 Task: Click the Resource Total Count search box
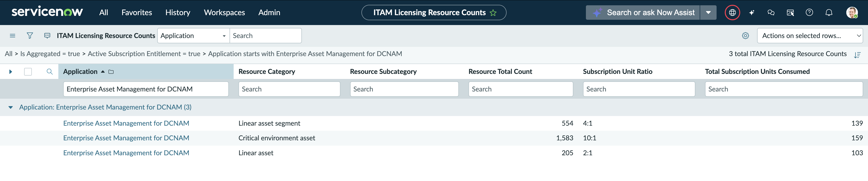click(521, 89)
